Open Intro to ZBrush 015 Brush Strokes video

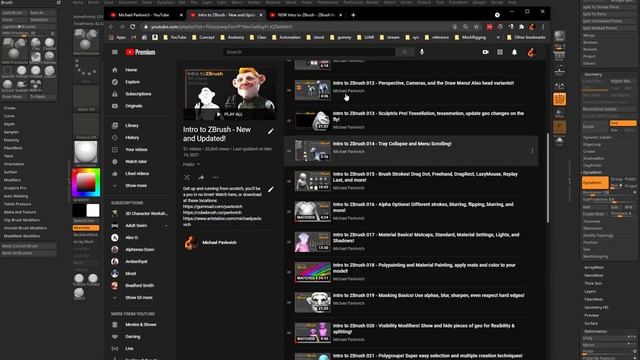click(425, 177)
